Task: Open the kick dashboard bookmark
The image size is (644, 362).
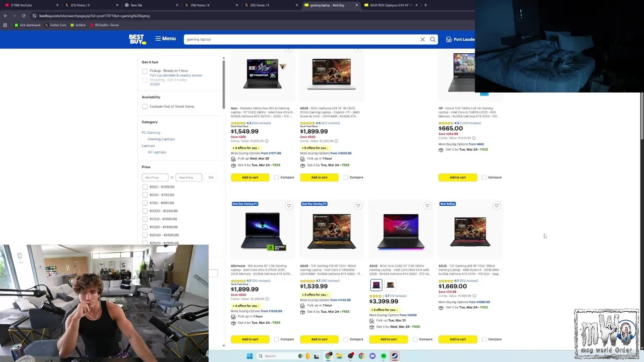Action: [27, 25]
